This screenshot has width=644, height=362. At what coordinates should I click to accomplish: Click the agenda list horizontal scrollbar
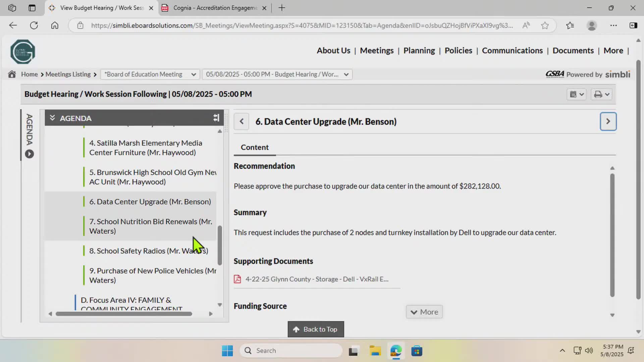pos(124,314)
